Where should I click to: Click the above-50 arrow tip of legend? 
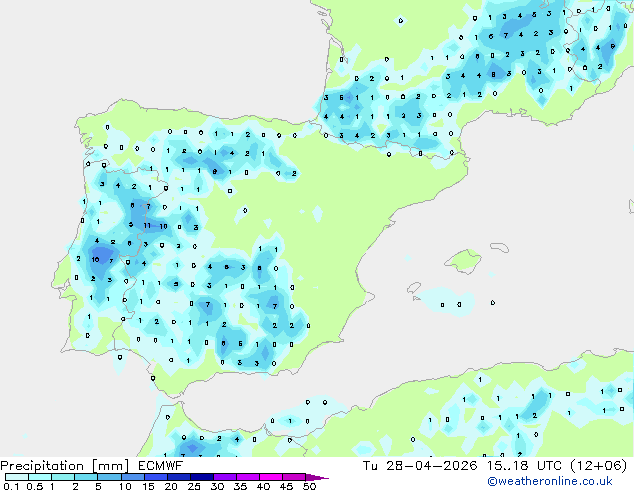click(317, 477)
